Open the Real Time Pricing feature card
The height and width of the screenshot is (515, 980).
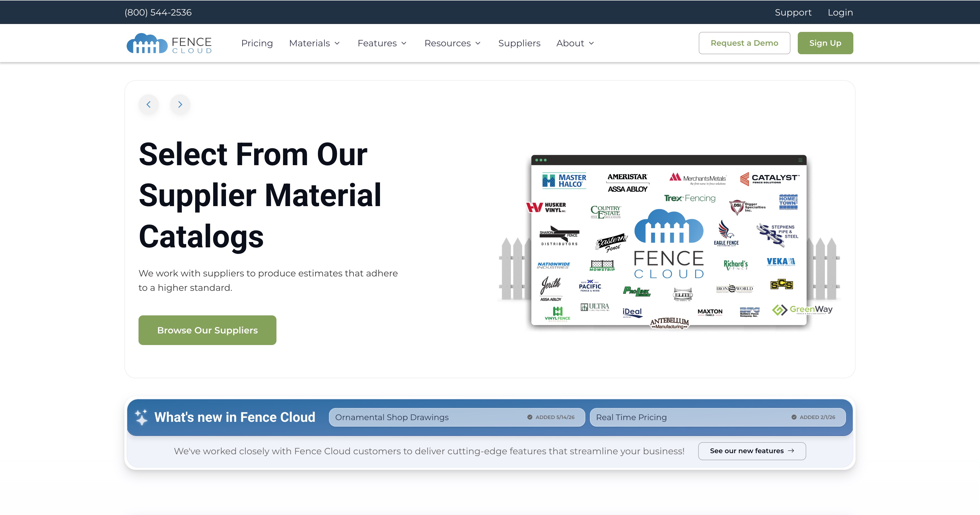pos(718,417)
